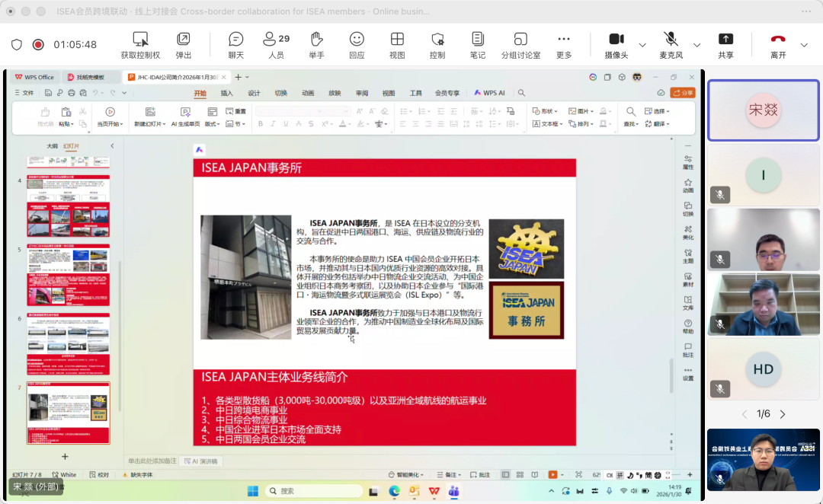This screenshot has width=823, height=504.
Task: Click the ribbon search magnifier icon
Action: coord(521,93)
